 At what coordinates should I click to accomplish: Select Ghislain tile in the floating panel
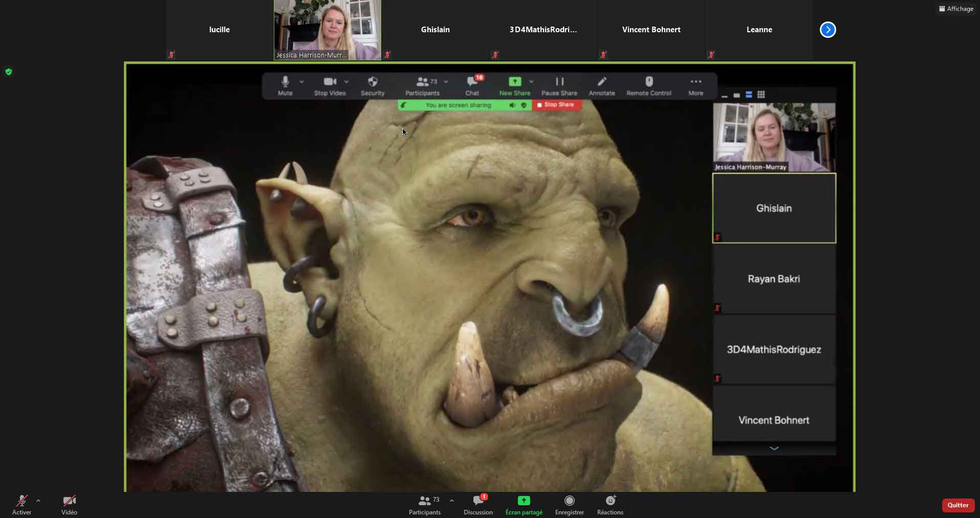point(774,208)
